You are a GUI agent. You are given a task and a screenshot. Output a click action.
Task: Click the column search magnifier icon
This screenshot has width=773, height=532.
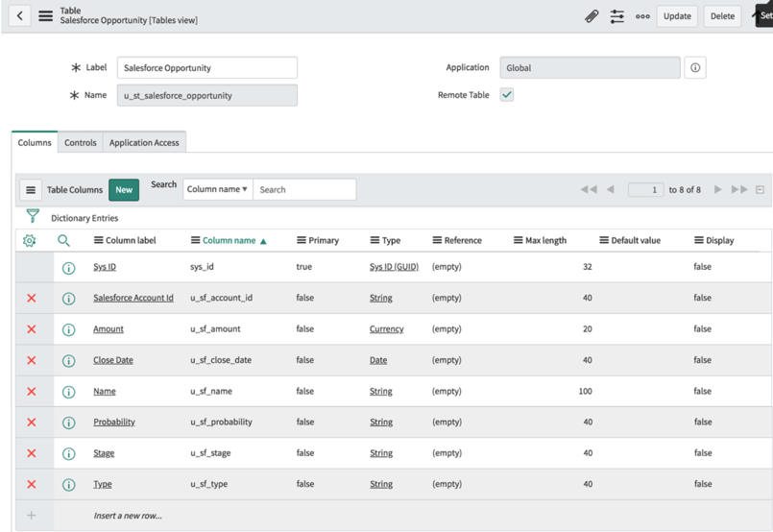63,241
